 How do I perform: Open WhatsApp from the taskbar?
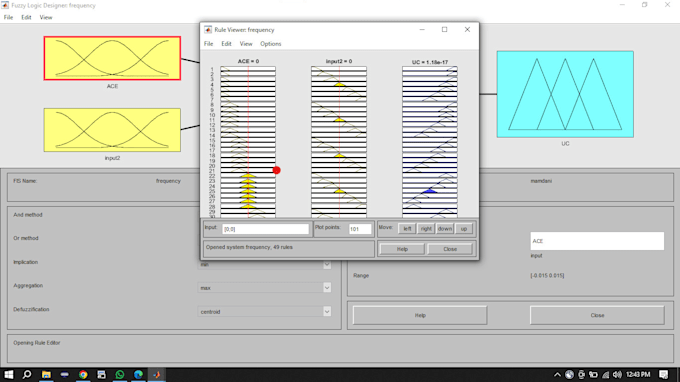[120, 375]
